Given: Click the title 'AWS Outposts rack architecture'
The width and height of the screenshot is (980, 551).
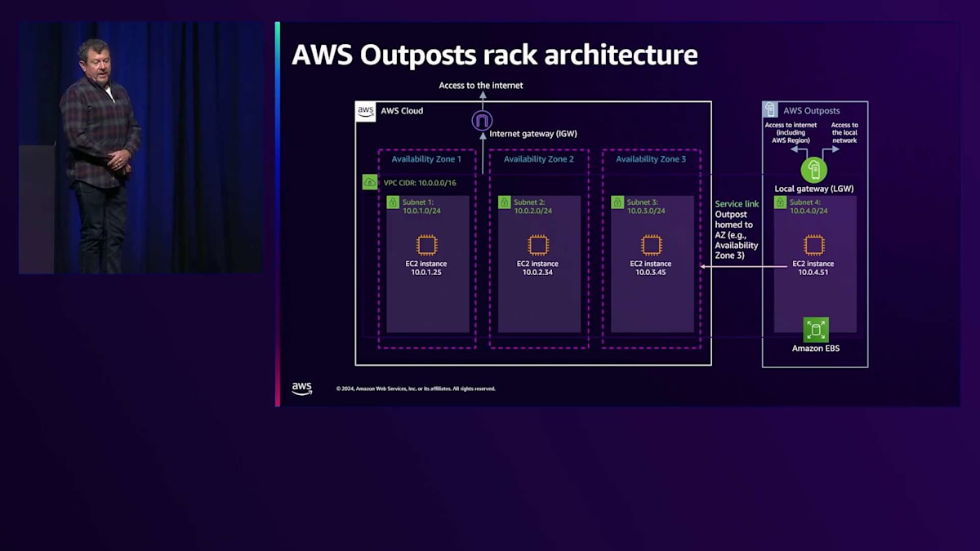Looking at the screenshot, I should (x=495, y=55).
